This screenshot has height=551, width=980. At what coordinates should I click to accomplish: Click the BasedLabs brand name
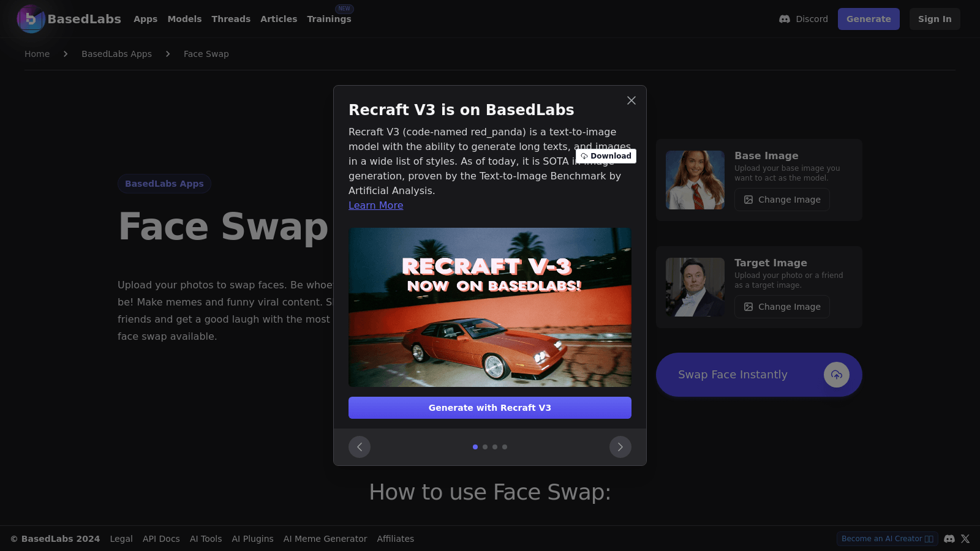tap(85, 19)
